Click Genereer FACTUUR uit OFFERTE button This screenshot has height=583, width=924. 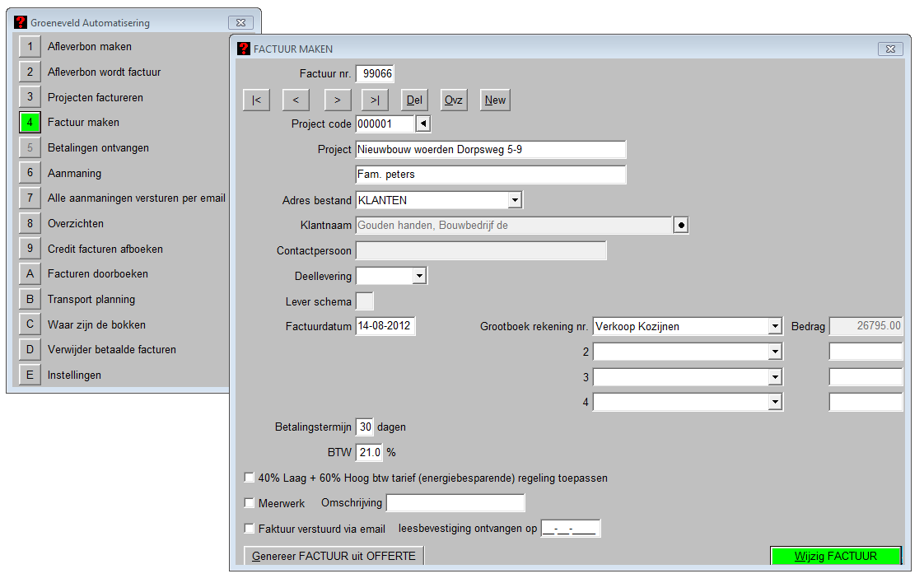(334, 556)
